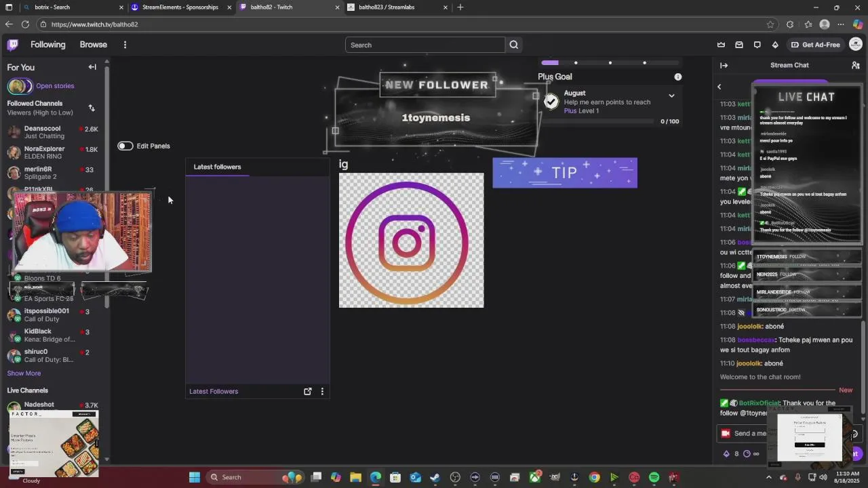Open the Xbox app from the taskbar
The image size is (868, 488).
pos(534,477)
